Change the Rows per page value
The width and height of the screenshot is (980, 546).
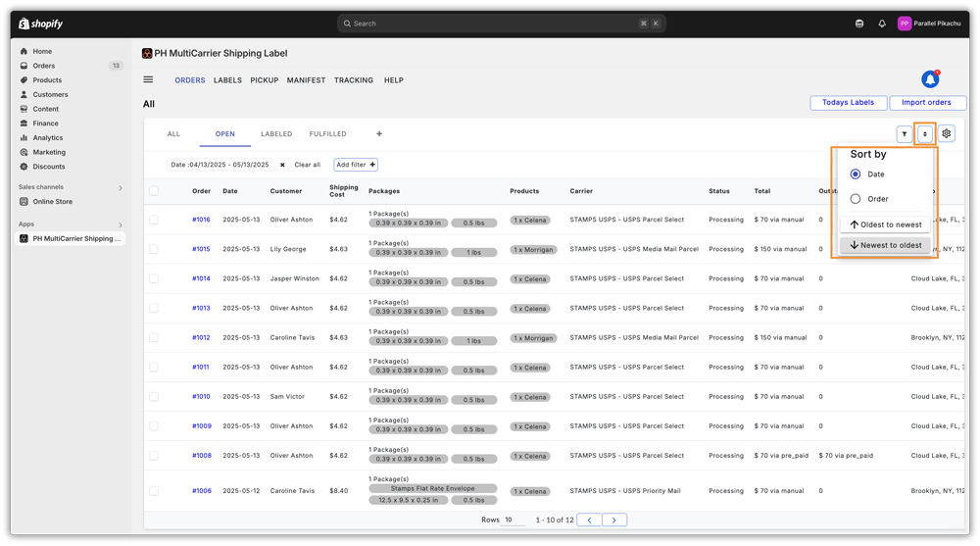pyautogui.click(x=513, y=520)
